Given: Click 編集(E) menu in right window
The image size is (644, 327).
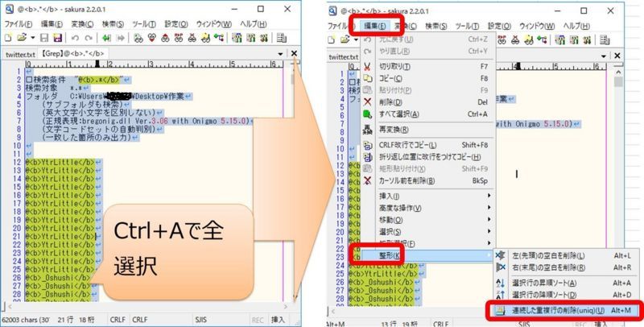Looking at the screenshot, I should tap(374, 26).
